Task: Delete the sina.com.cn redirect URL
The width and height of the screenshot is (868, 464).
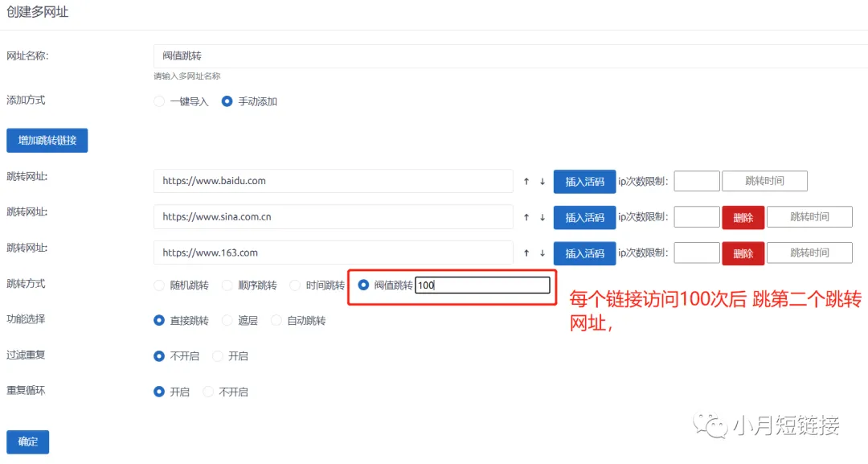Action: (743, 217)
